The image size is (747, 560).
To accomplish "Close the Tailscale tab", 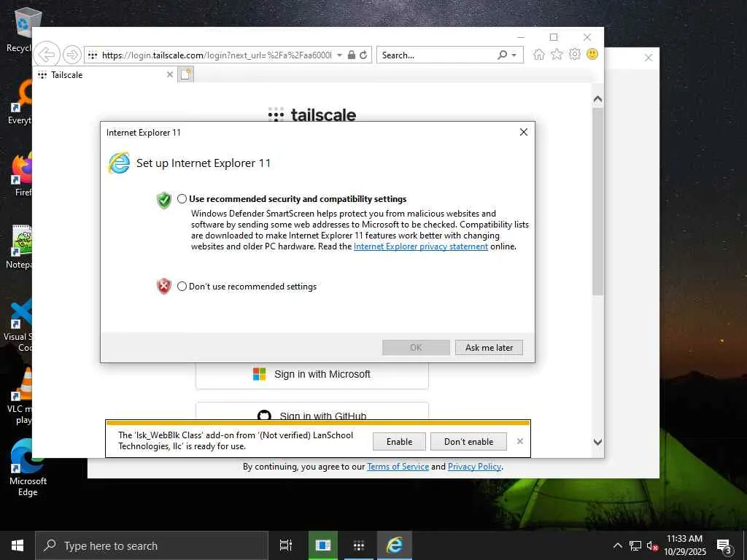I will pyautogui.click(x=169, y=75).
